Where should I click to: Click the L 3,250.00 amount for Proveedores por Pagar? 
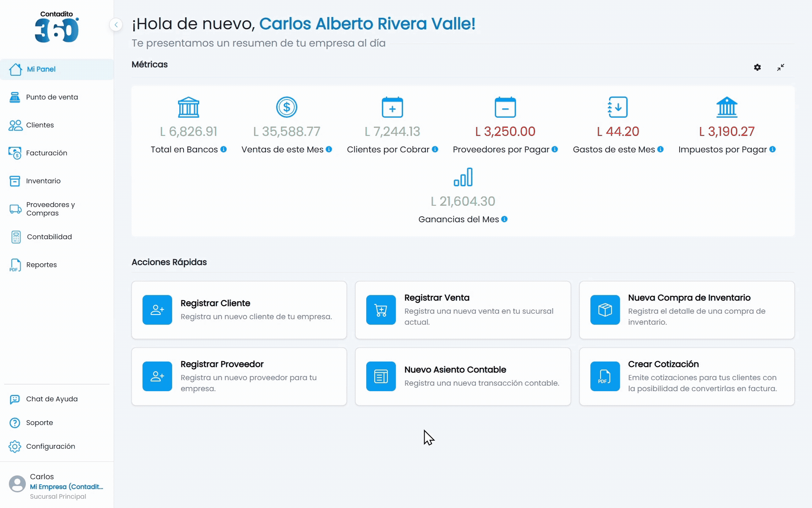[505, 132]
